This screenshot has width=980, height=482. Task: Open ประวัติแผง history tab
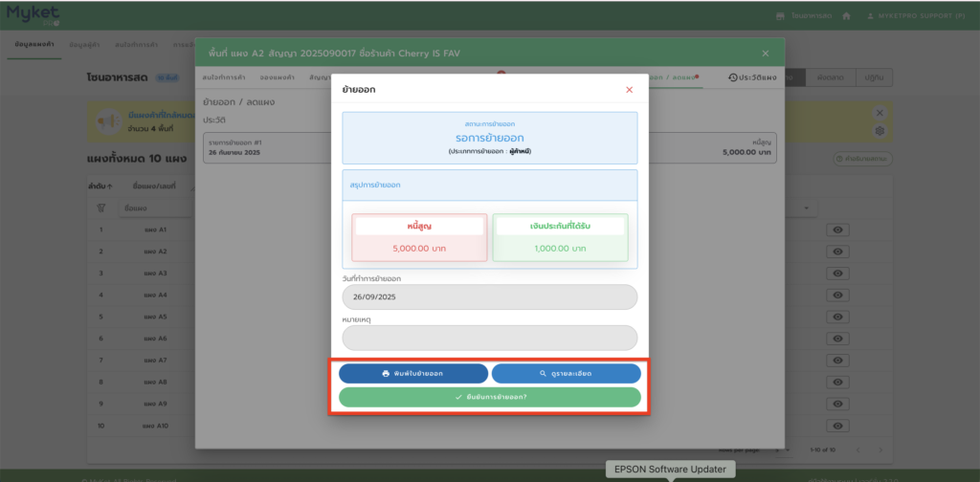753,77
